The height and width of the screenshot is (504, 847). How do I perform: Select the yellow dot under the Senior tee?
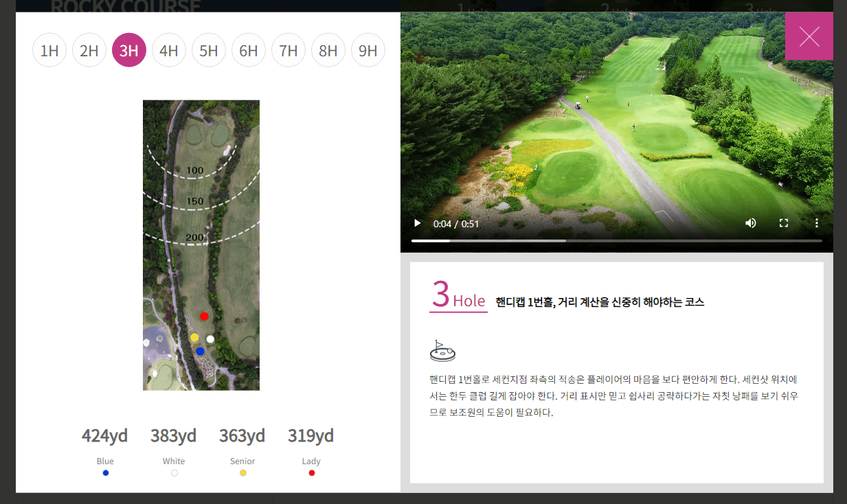pyautogui.click(x=242, y=472)
